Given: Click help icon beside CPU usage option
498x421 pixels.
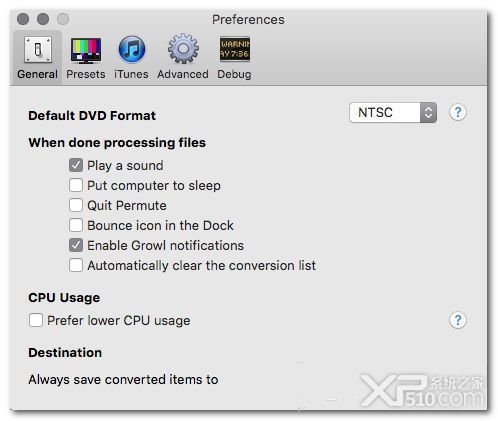Looking at the screenshot, I should pyautogui.click(x=458, y=320).
